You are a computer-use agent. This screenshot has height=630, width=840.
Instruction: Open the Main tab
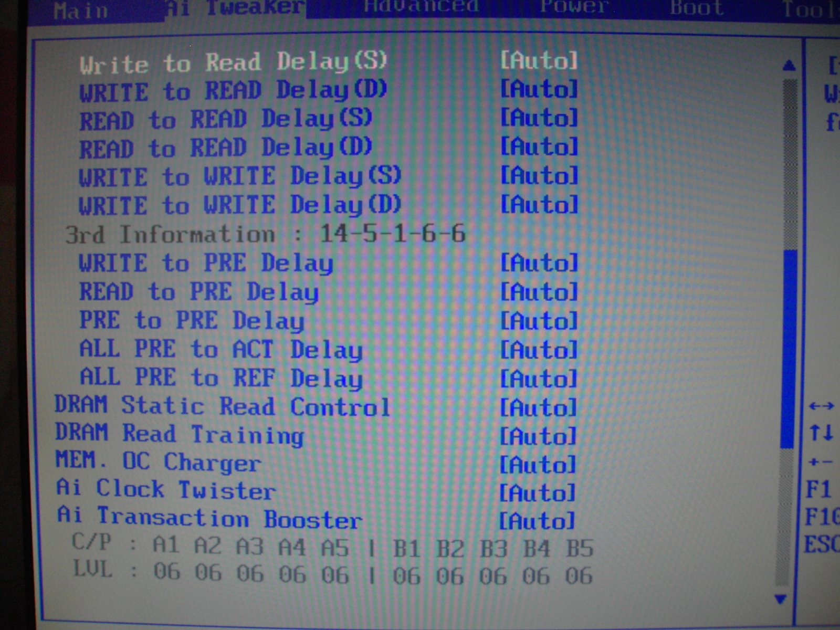(80, 10)
